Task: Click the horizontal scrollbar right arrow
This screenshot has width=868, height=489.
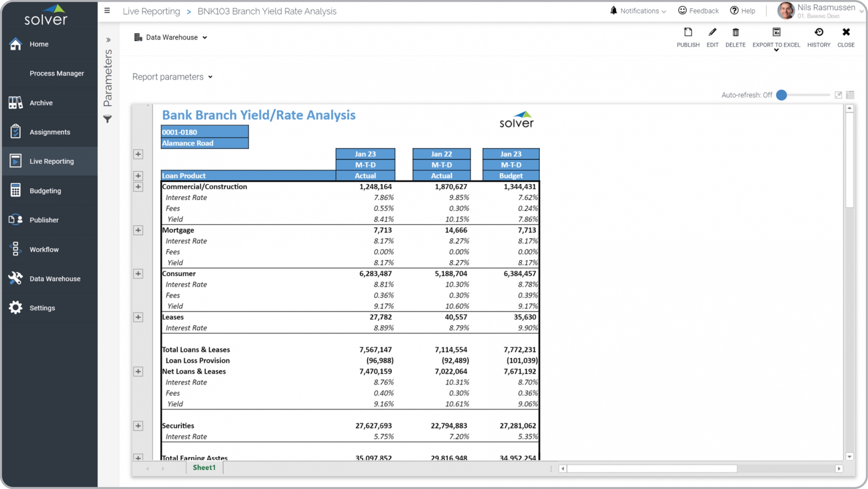Action: pyautogui.click(x=839, y=469)
